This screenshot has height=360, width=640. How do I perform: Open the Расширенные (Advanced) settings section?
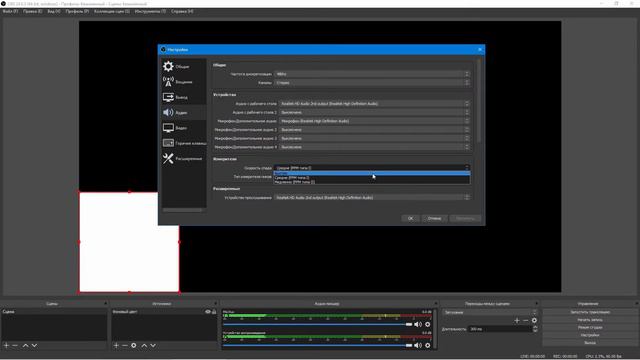[183, 158]
